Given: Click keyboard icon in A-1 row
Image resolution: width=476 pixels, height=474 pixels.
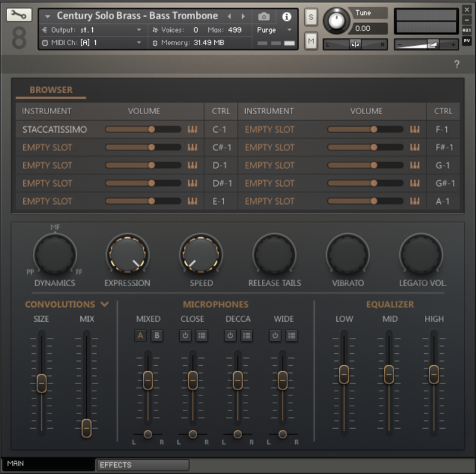Looking at the screenshot, I should coord(415,201).
